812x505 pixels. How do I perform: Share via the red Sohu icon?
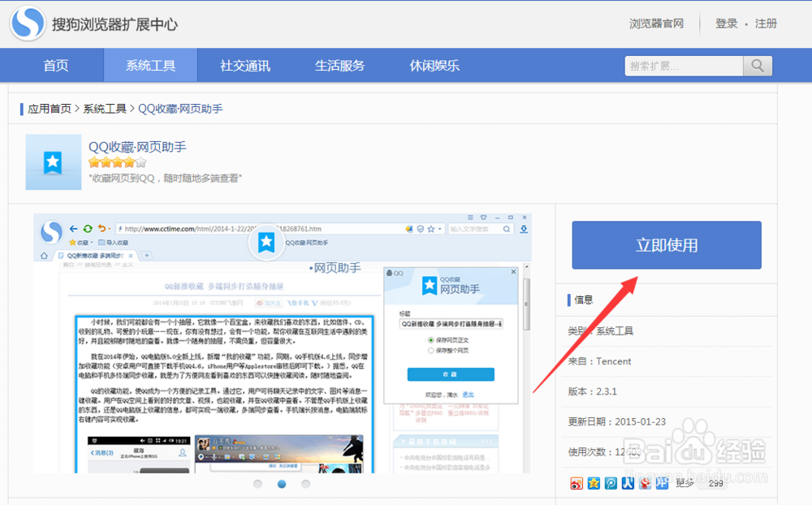coord(645,483)
